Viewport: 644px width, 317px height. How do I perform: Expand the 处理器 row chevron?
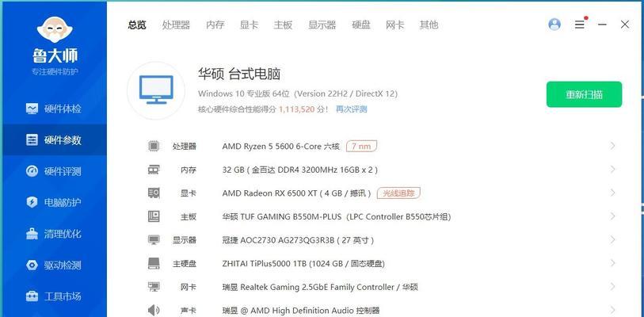click(x=612, y=146)
